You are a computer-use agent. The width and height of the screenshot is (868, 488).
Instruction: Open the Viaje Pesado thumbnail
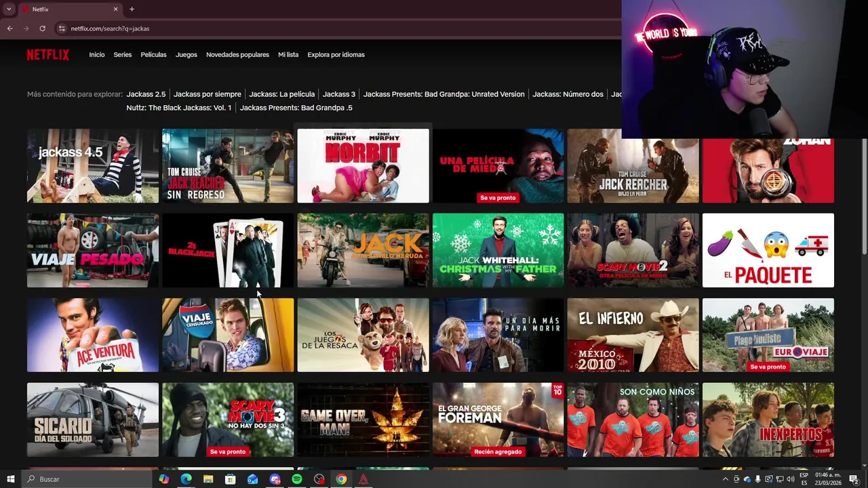(93, 251)
